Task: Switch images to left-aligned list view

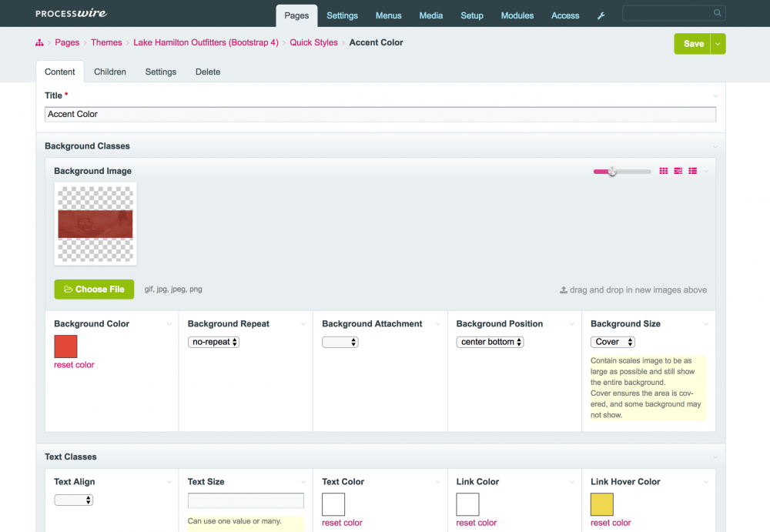Action: pyautogui.click(x=678, y=171)
